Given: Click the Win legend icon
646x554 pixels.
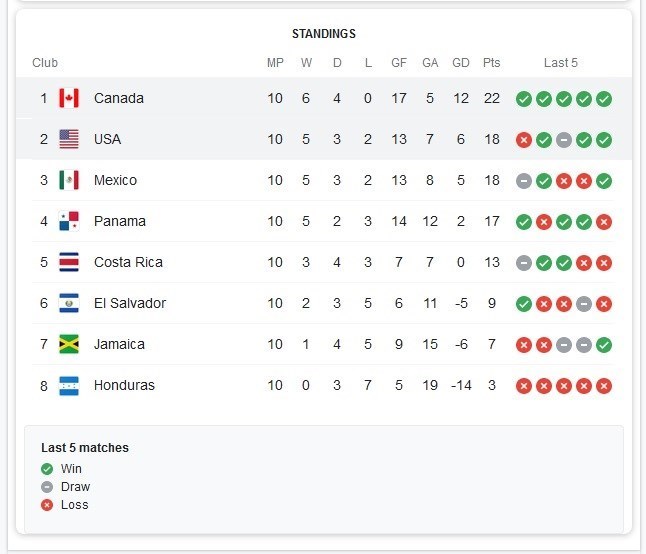Looking at the screenshot, I should pos(47,469).
